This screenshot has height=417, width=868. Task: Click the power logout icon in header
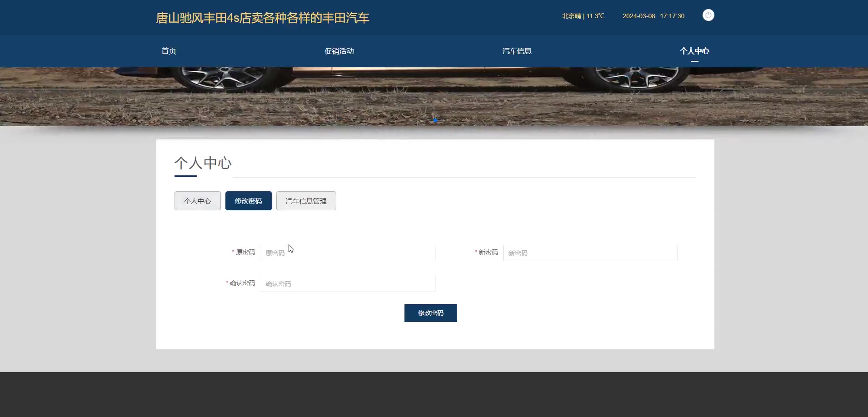click(708, 15)
